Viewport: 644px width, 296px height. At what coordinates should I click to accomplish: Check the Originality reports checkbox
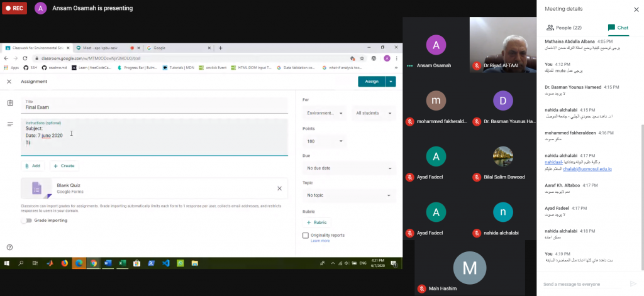(x=306, y=236)
